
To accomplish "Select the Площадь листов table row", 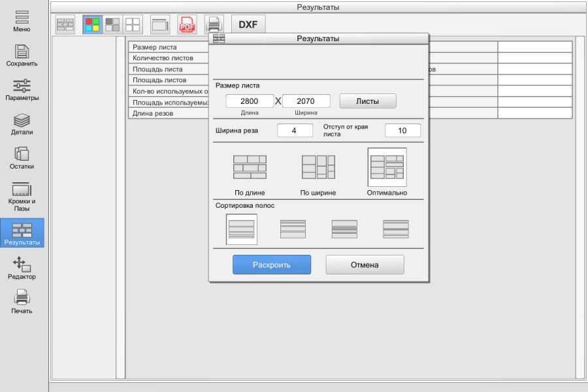I will click(x=169, y=80).
